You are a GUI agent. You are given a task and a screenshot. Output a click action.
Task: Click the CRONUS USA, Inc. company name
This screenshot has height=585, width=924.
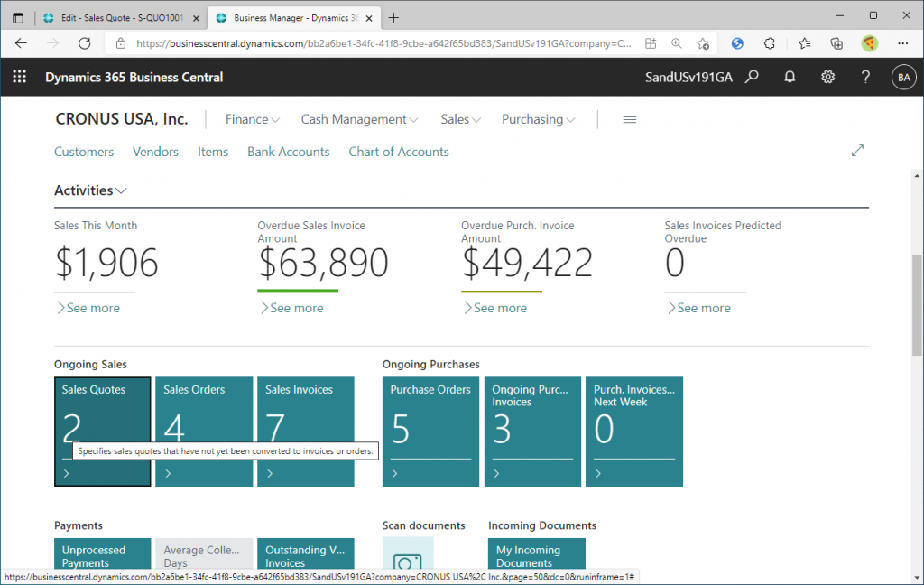coord(122,119)
